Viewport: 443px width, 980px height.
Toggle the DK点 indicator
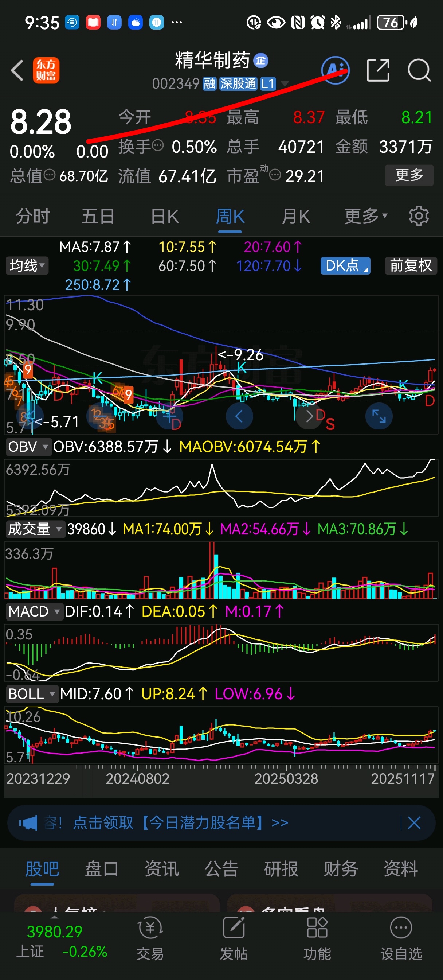pos(346,265)
